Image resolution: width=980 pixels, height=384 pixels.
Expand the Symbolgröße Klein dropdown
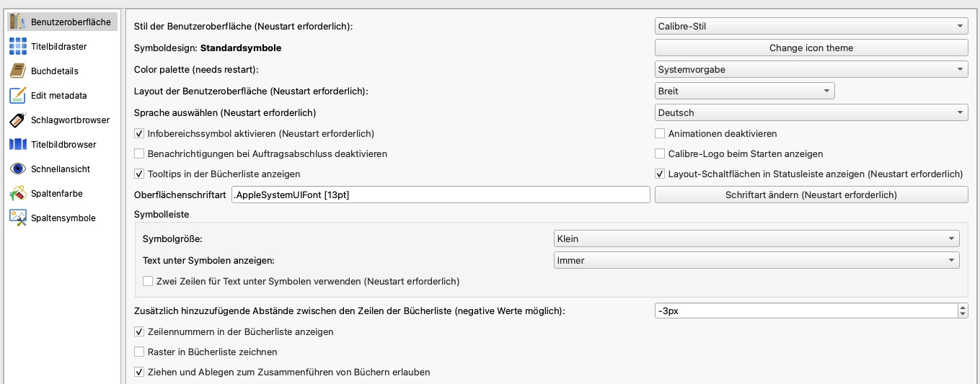coord(757,239)
